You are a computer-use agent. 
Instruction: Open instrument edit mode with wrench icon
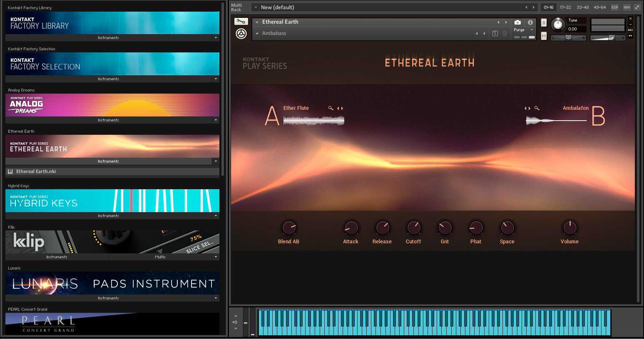[241, 22]
